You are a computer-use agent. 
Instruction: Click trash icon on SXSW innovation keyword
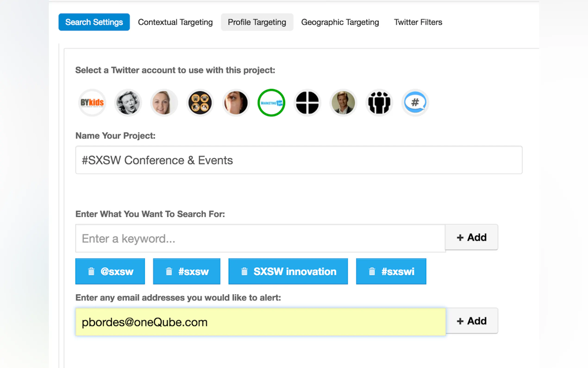244,271
